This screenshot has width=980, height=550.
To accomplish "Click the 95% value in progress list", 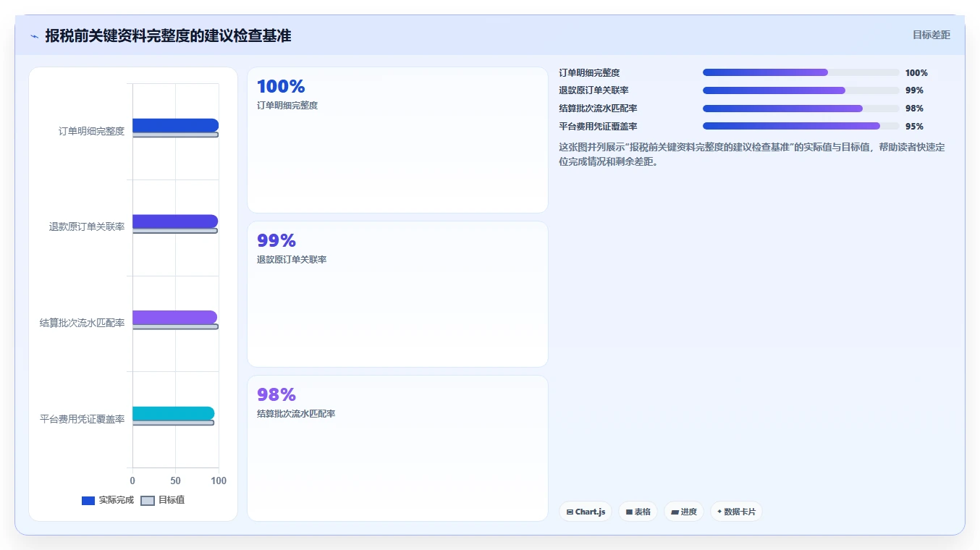I will coord(914,127).
